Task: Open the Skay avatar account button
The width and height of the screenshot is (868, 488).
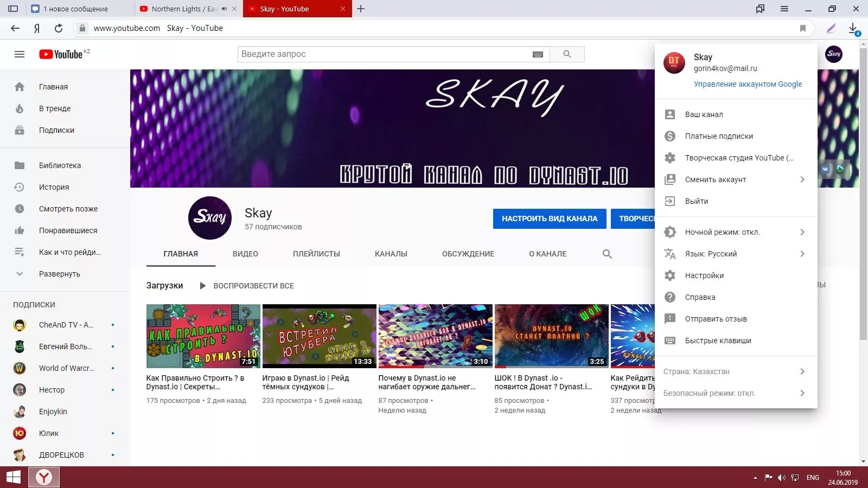Action: (x=834, y=54)
